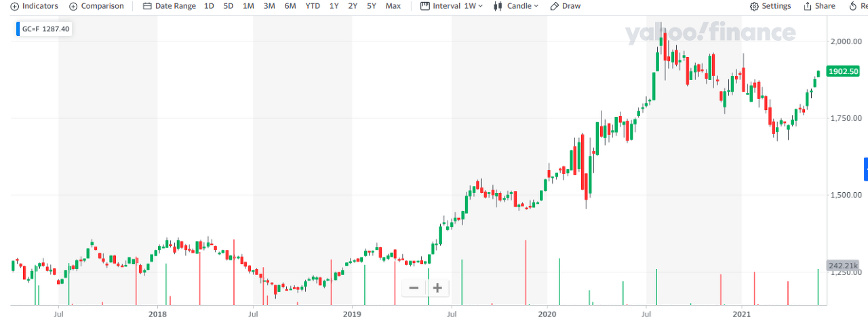Click the 2019 label on time axis
This screenshot has height=326, width=868.
352,314
